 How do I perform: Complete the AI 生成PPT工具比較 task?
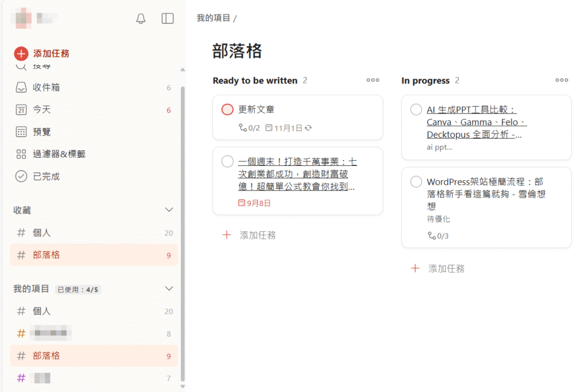416,110
